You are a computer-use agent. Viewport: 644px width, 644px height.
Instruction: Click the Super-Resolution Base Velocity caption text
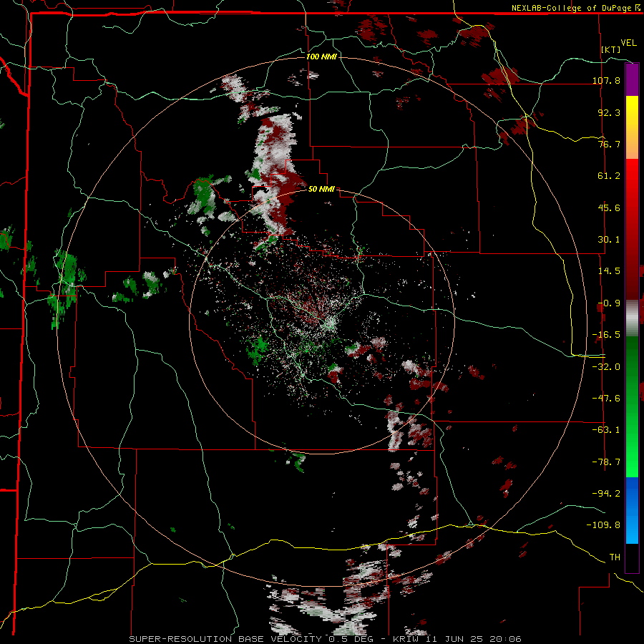(325, 639)
